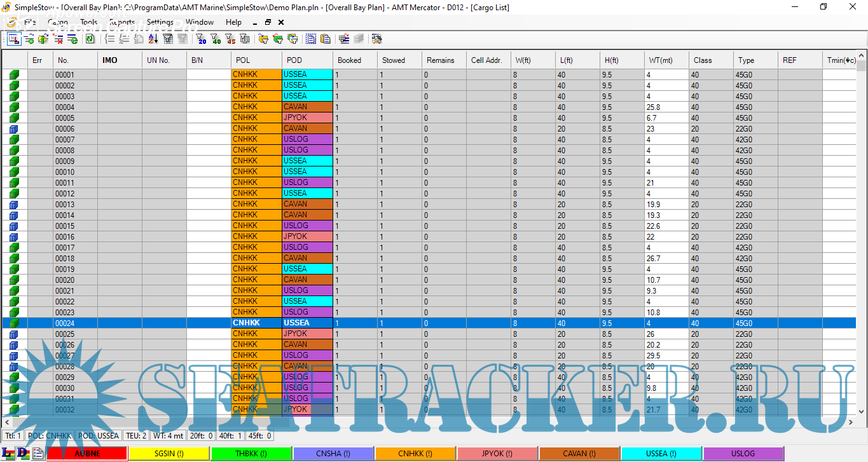Viewport: 868px width, 462px height.
Task: Click the cargo list document icon at bottom left
Action: 38,453
